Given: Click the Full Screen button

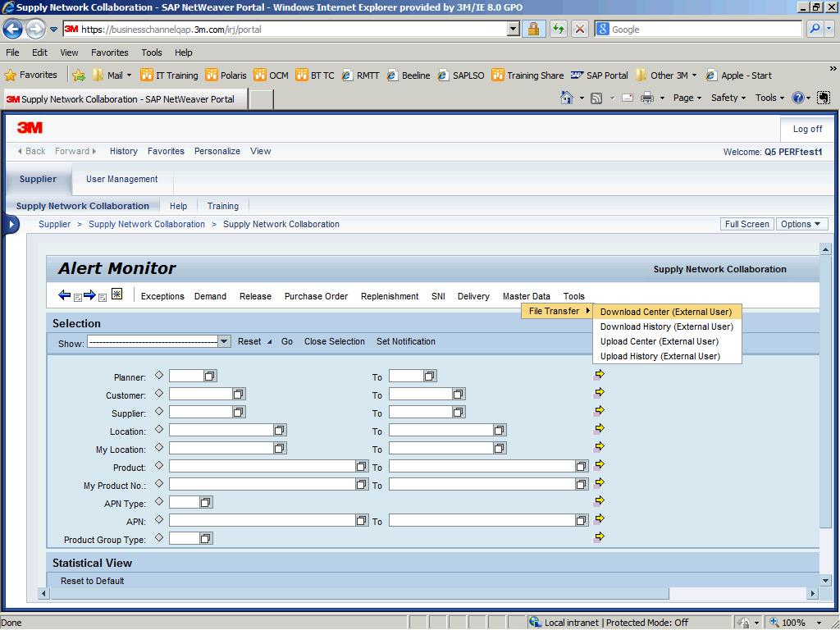Looking at the screenshot, I should tap(746, 224).
